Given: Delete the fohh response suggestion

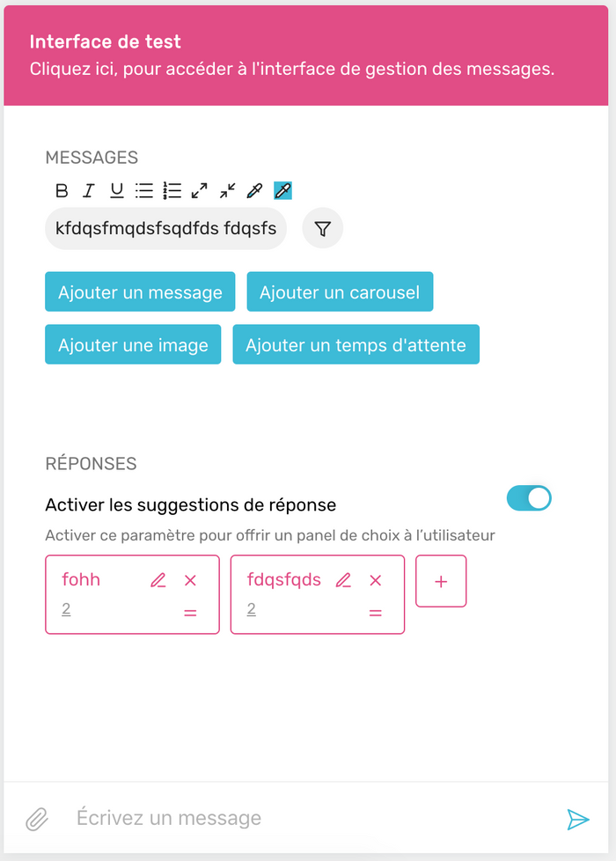Looking at the screenshot, I should click(x=190, y=580).
